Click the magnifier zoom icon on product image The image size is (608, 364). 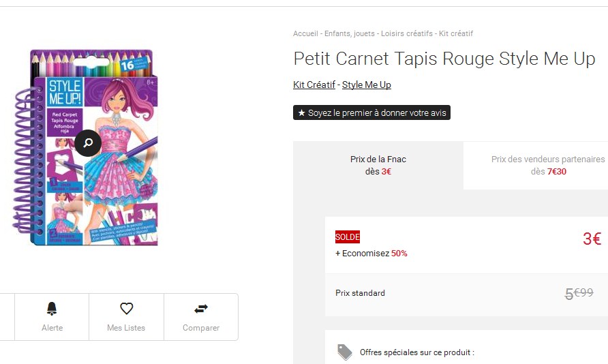click(88, 143)
